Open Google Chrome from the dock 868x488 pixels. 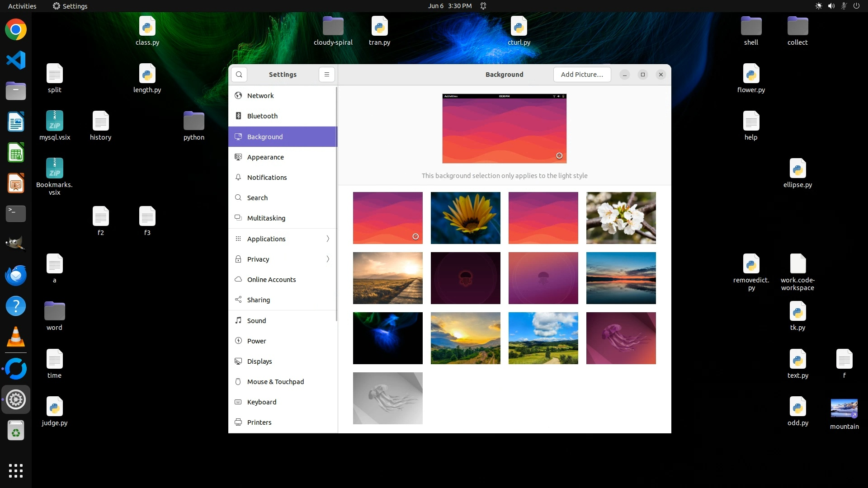16,30
